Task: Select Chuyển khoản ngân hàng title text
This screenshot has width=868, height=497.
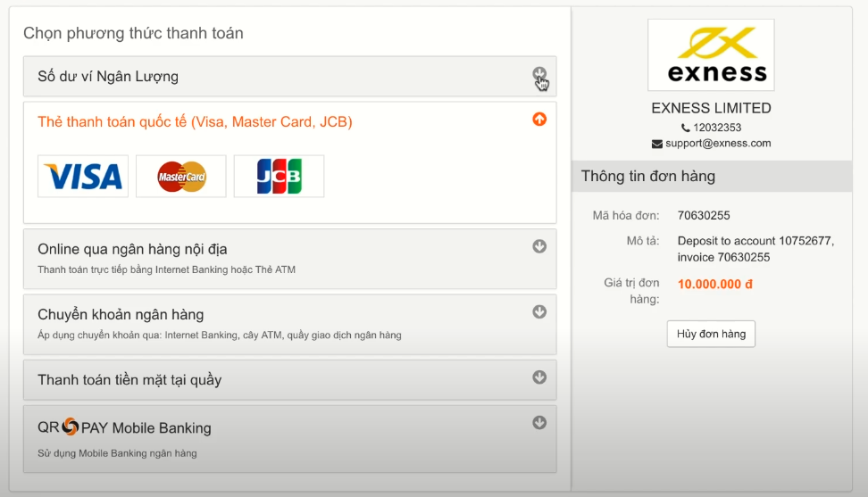Action: [121, 315]
